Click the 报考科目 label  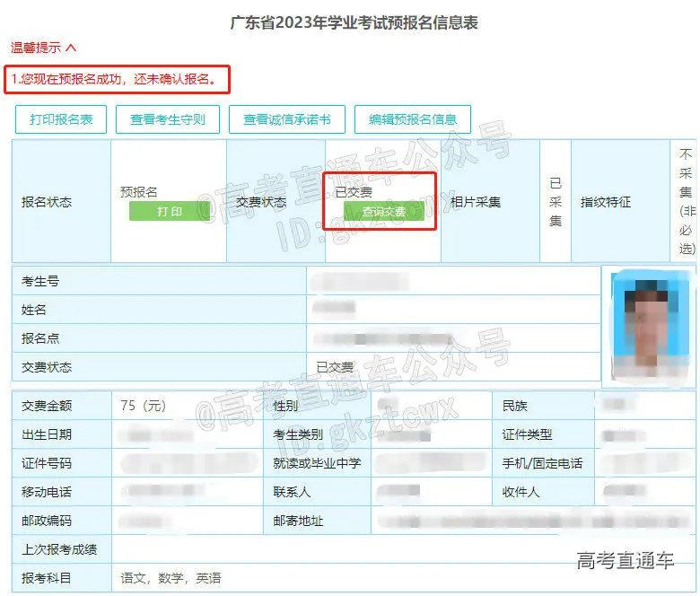click(x=47, y=578)
